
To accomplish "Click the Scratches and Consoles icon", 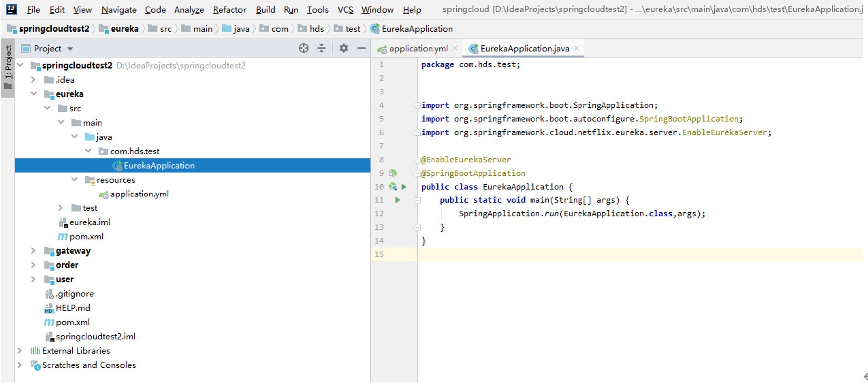I will pos(35,365).
